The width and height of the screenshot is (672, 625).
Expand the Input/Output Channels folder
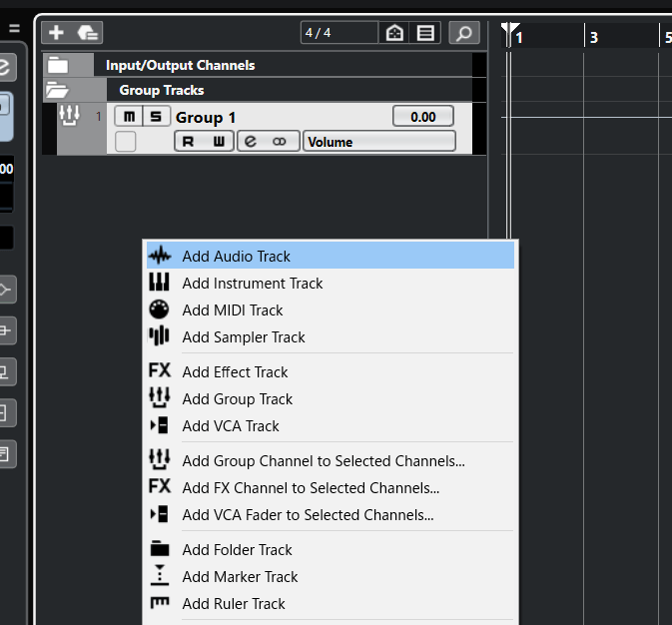coord(58,66)
